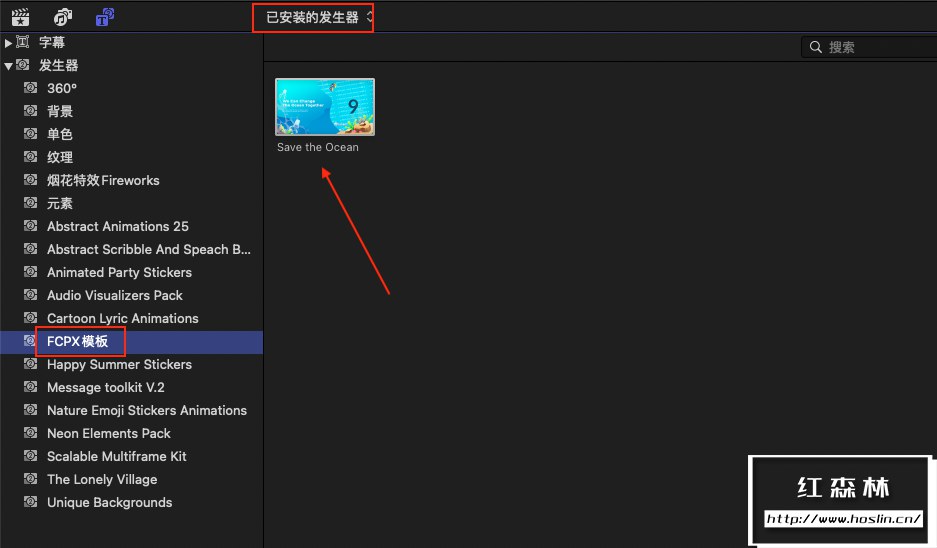The image size is (937, 548).
Task: Click the icon beside Abstract Animations 25
Action: tap(30, 226)
